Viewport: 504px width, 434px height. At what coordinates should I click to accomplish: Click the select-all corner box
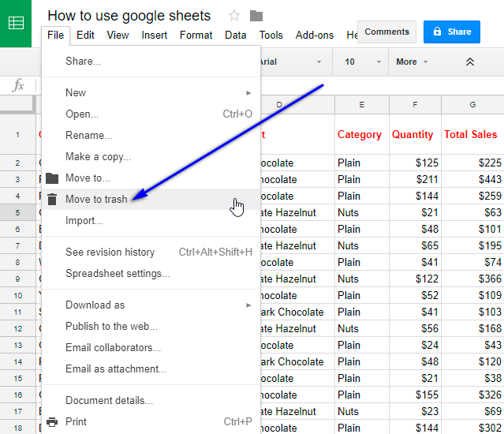pos(17,104)
